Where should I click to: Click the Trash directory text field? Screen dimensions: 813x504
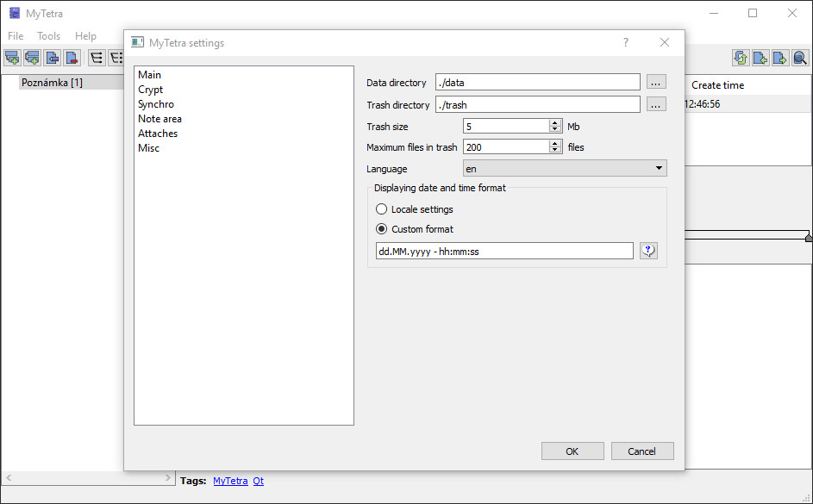pos(538,104)
